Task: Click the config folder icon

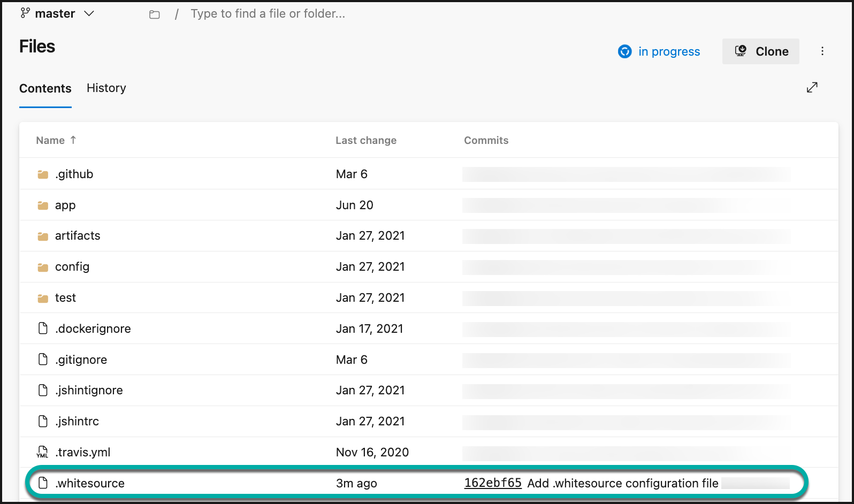Action: point(43,267)
